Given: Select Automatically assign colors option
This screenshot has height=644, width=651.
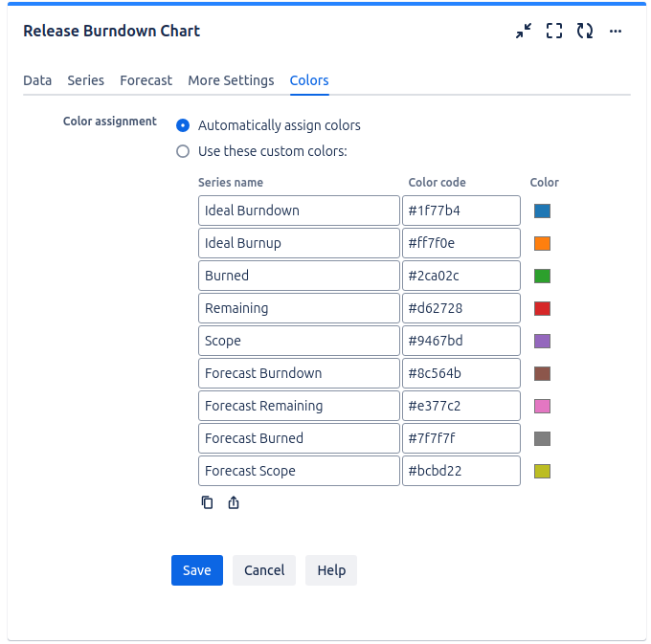Looking at the screenshot, I should (183, 125).
